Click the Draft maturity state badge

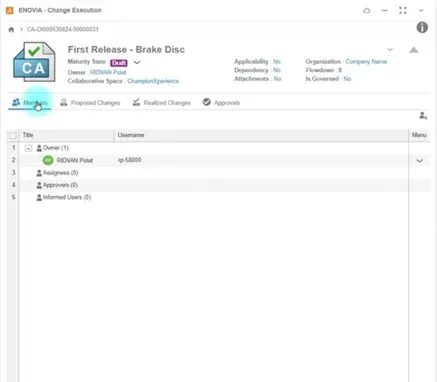(119, 63)
